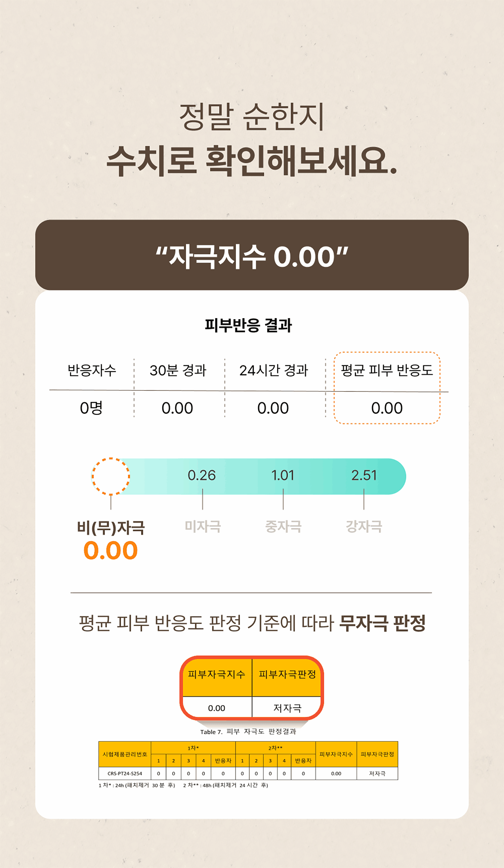Click the dashed orange circle on the scale
Viewport: 504px width, 868px height.
111,476
